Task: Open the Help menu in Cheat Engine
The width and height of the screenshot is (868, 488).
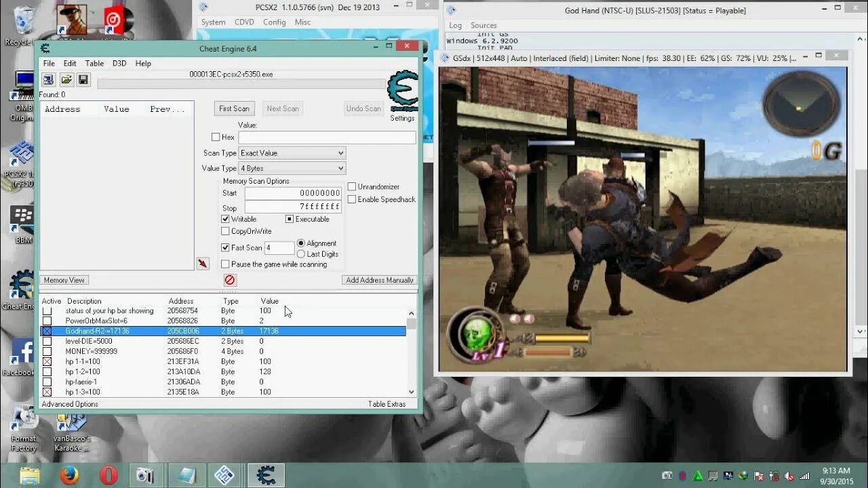Action: tap(143, 63)
